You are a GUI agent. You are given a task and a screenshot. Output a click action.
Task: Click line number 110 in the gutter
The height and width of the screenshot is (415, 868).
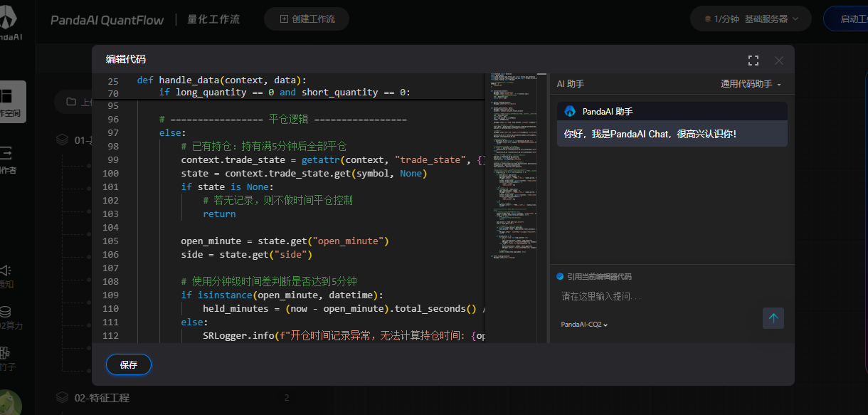pyautogui.click(x=110, y=308)
